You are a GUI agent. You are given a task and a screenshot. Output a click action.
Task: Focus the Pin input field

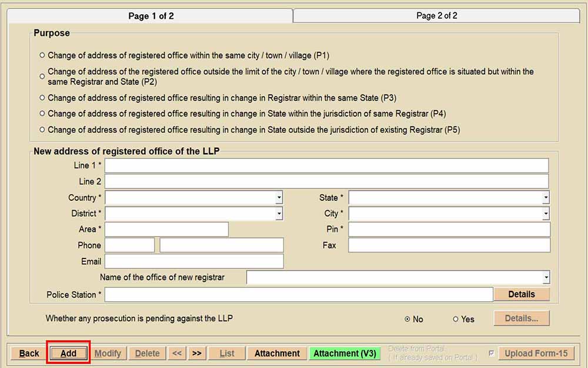click(449, 229)
